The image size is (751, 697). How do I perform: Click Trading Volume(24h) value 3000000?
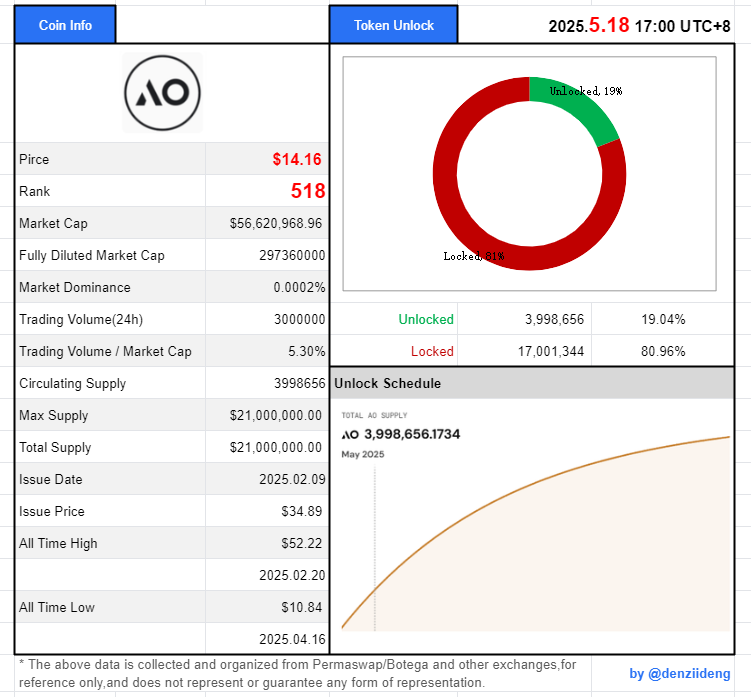299,320
